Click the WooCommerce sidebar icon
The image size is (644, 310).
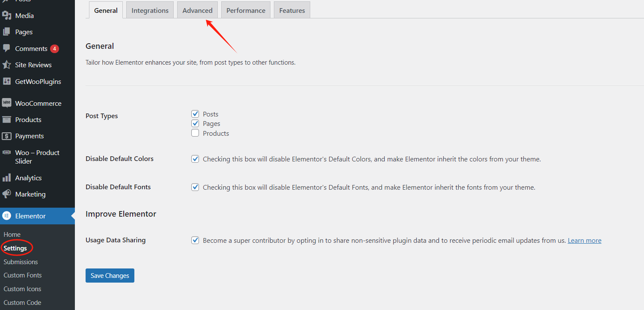7,103
